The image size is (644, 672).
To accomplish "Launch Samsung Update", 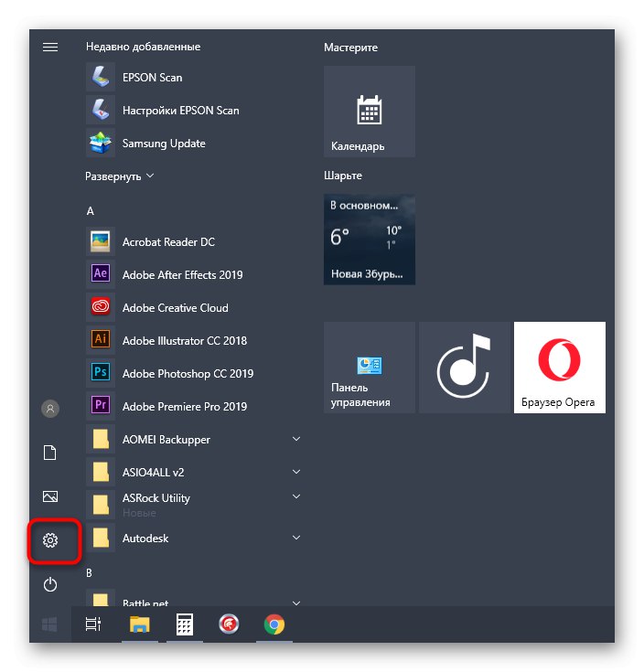I will point(193,144).
